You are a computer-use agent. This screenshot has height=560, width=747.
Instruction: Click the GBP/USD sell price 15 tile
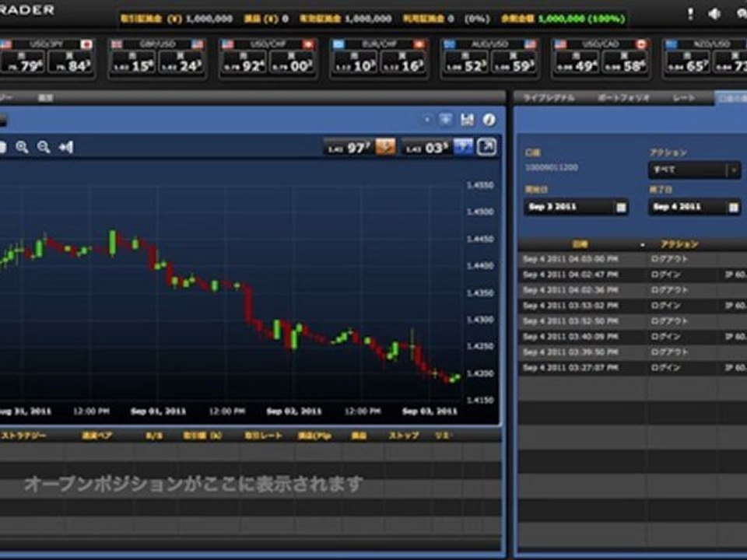133,62
